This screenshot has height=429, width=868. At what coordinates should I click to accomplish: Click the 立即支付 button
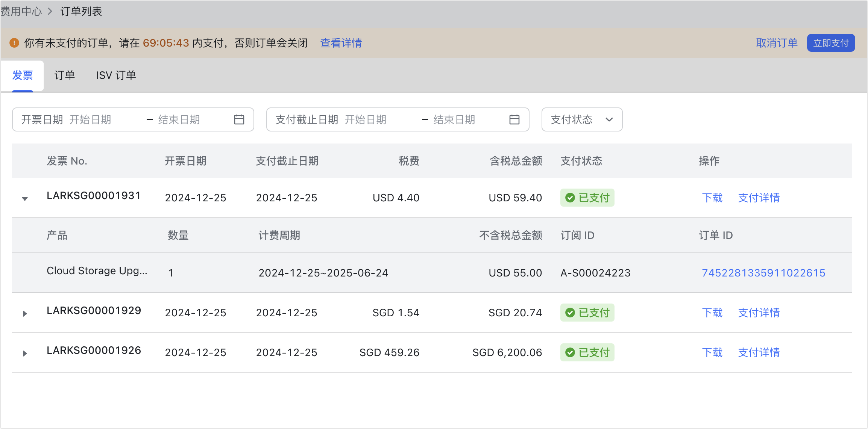click(x=830, y=43)
